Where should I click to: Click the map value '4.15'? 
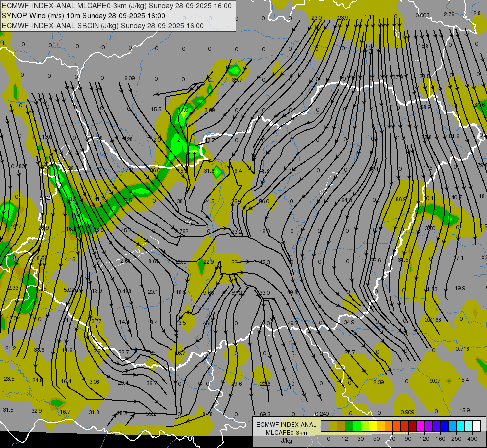(70, 259)
